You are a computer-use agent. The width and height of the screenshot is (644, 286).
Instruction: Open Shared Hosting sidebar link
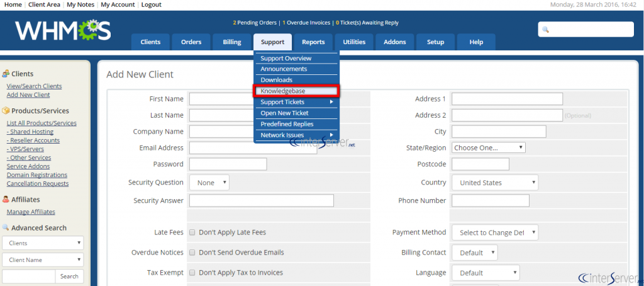point(30,132)
